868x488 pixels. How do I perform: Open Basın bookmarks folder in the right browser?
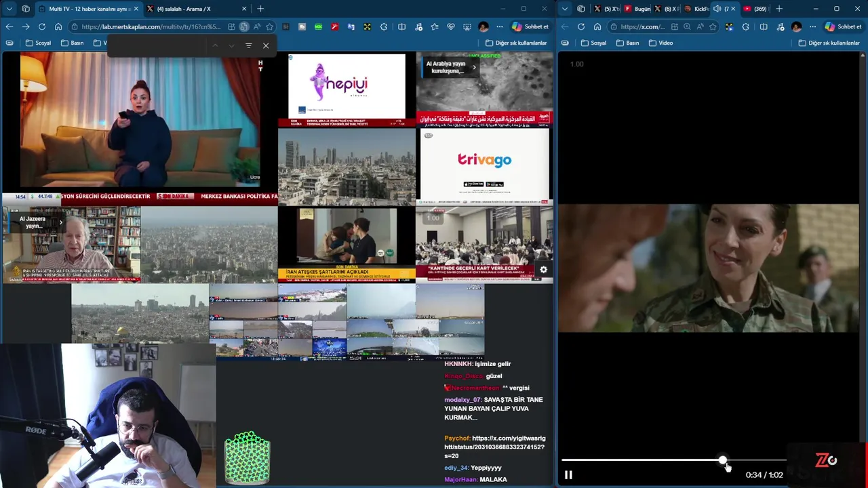coord(627,43)
